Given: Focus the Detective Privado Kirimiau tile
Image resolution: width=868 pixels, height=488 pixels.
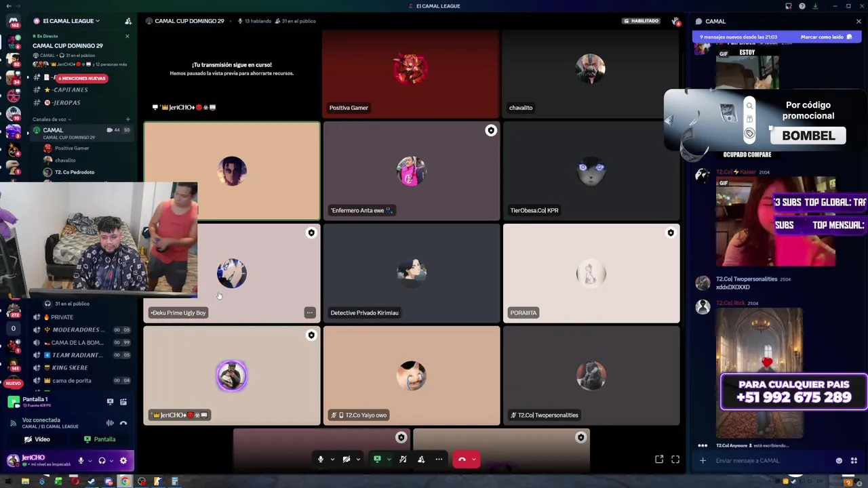Looking at the screenshot, I should [x=411, y=273].
